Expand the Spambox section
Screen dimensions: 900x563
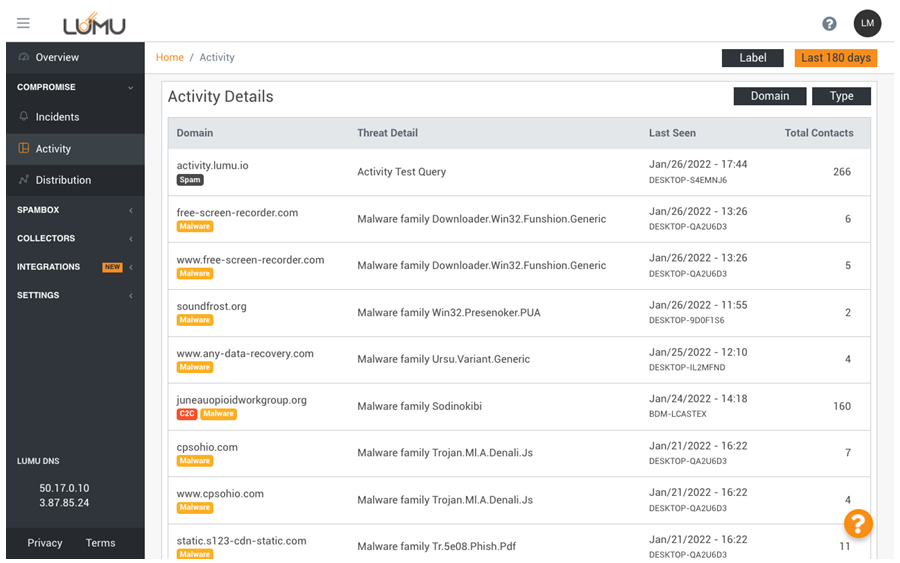(130, 210)
